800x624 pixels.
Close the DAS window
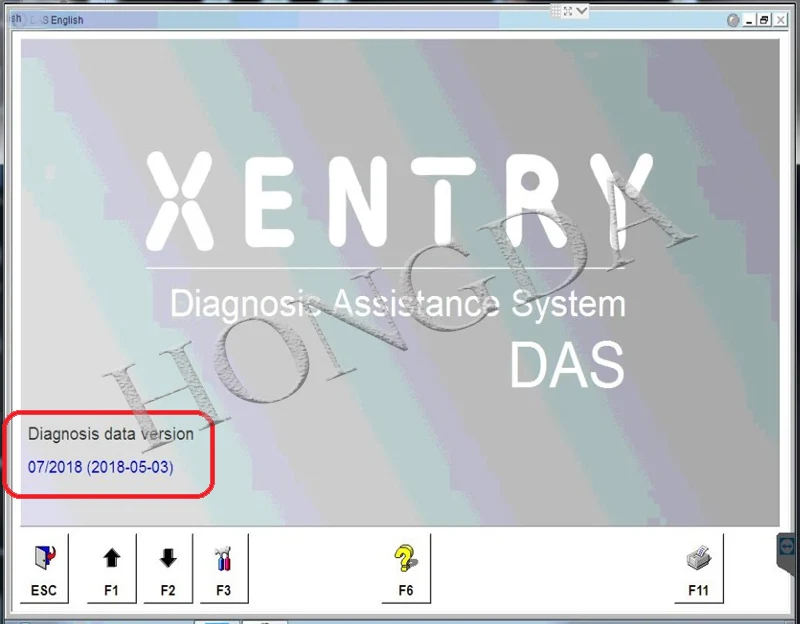(x=780, y=20)
